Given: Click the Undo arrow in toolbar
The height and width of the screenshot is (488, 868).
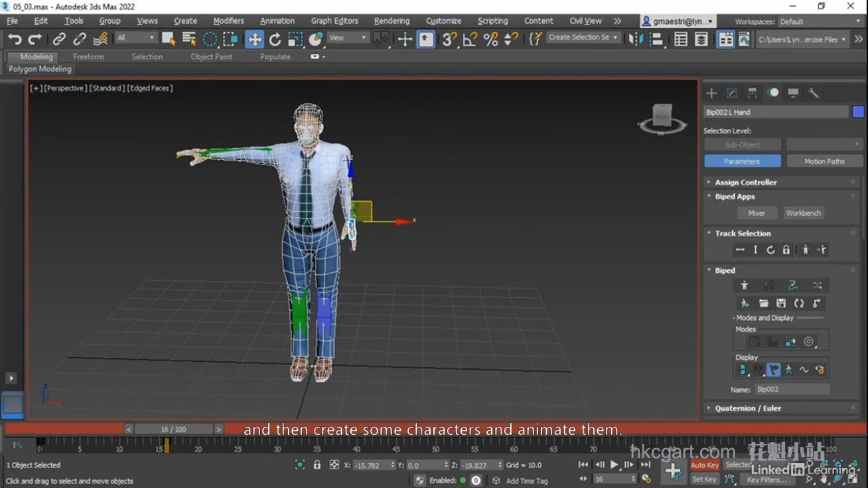Looking at the screenshot, I should point(15,39).
